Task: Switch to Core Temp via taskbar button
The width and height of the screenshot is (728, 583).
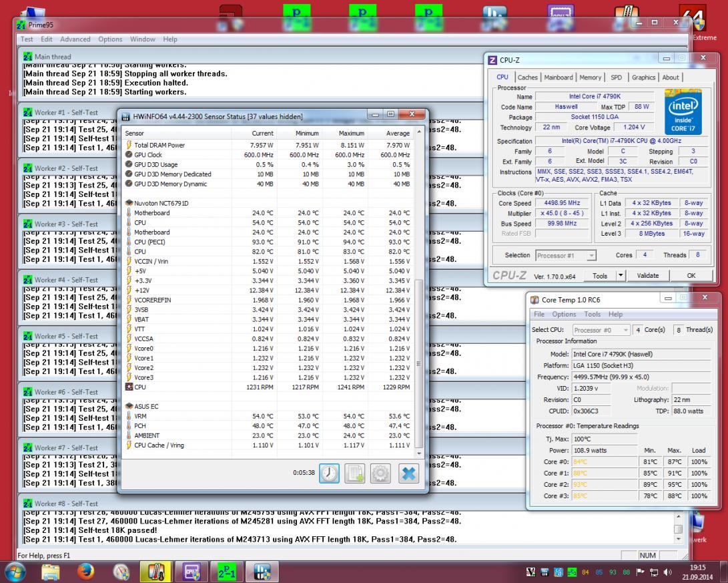Action: [x=155, y=572]
